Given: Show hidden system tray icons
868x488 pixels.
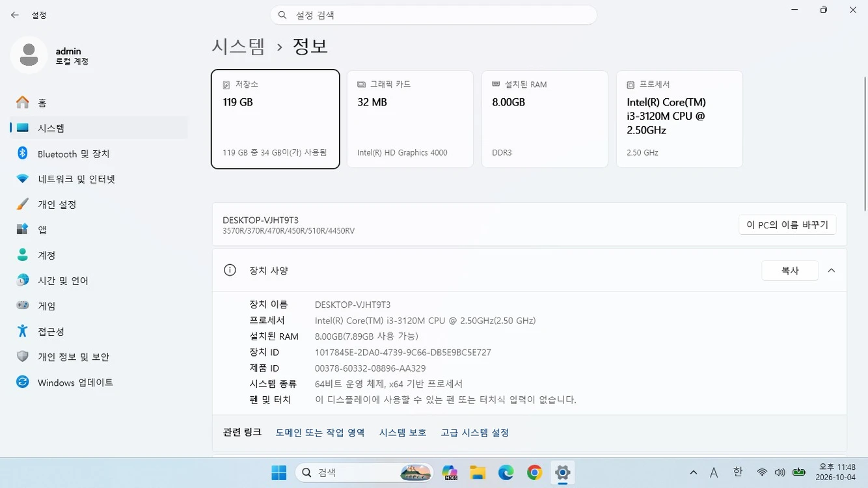Looking at the screenshot, I should [694, 472].
